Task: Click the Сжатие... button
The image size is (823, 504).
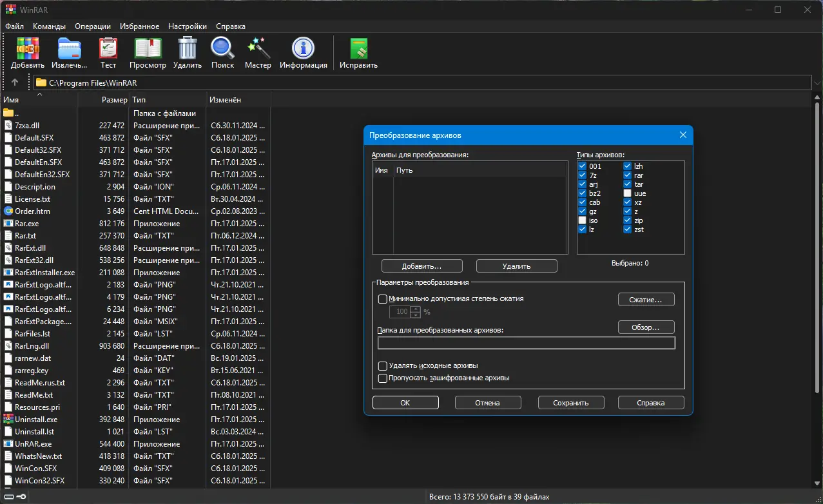Action: (646, 300)
